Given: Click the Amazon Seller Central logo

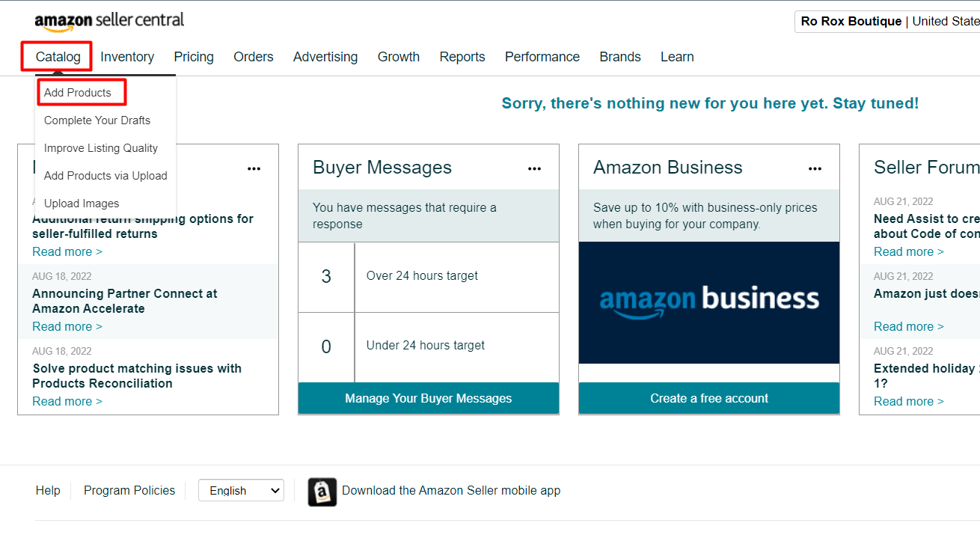Looking at the screenshot, I should [x=109, y=21].
